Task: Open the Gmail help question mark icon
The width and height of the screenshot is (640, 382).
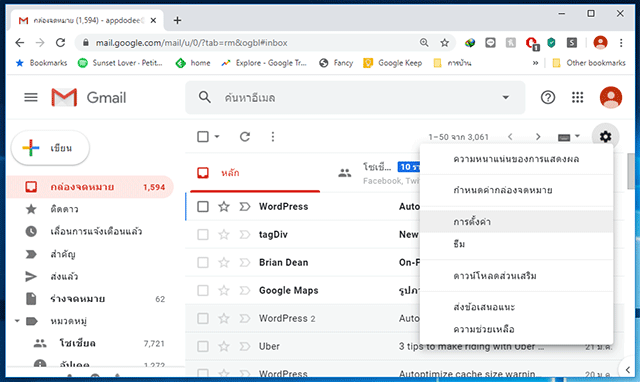Action: 548,98
